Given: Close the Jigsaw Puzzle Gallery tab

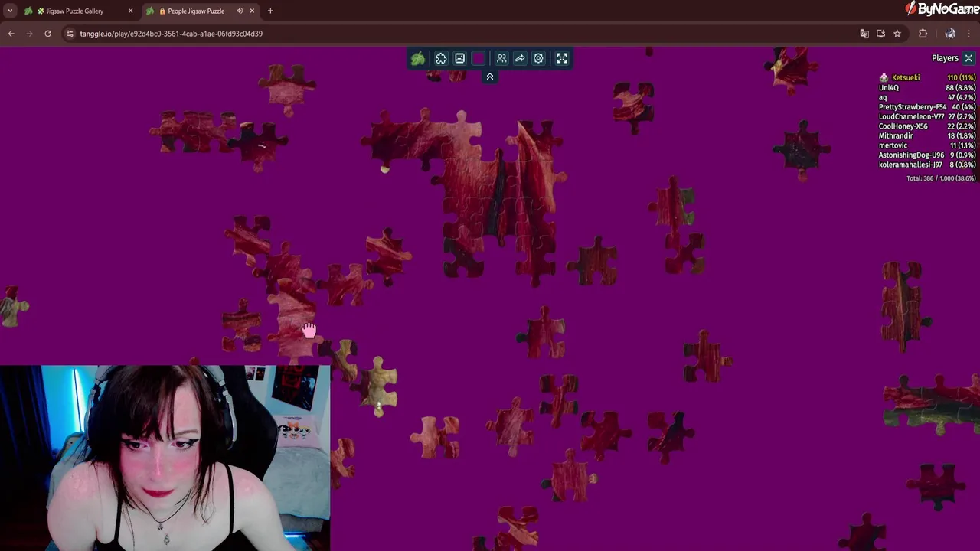Looking at the screenshot, I should [x=130, y=11].
